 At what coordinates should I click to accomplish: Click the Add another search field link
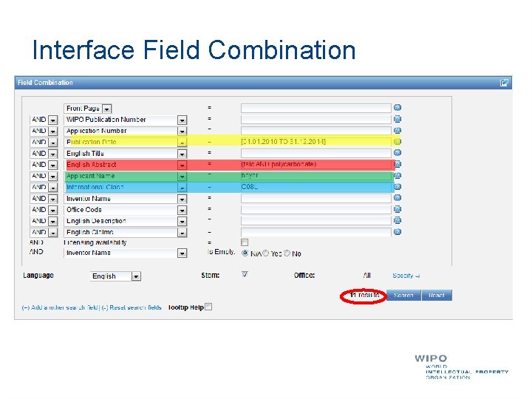[60, 307]
